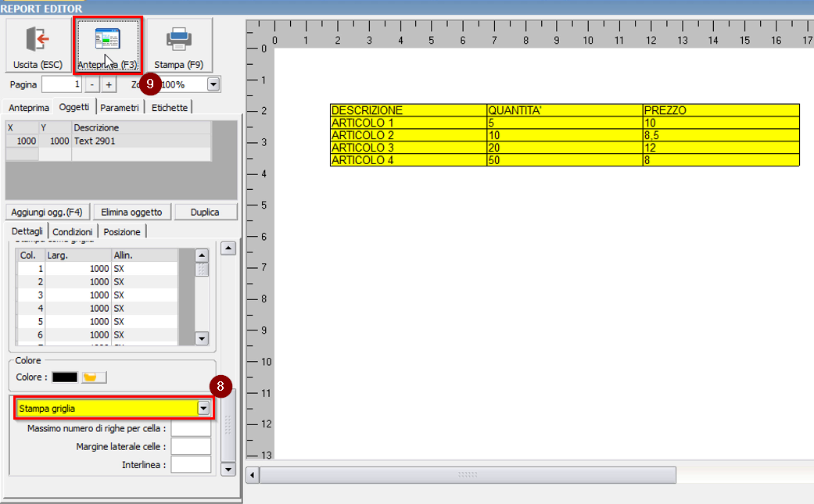Open the Etichette tab
The height and width of the screenshot is (504, 814).
tap(169, 108)
